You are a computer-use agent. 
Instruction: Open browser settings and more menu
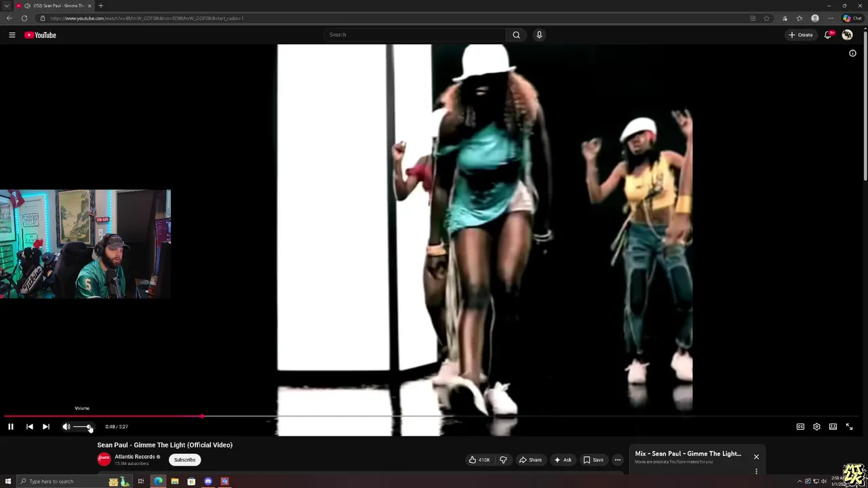831,18
